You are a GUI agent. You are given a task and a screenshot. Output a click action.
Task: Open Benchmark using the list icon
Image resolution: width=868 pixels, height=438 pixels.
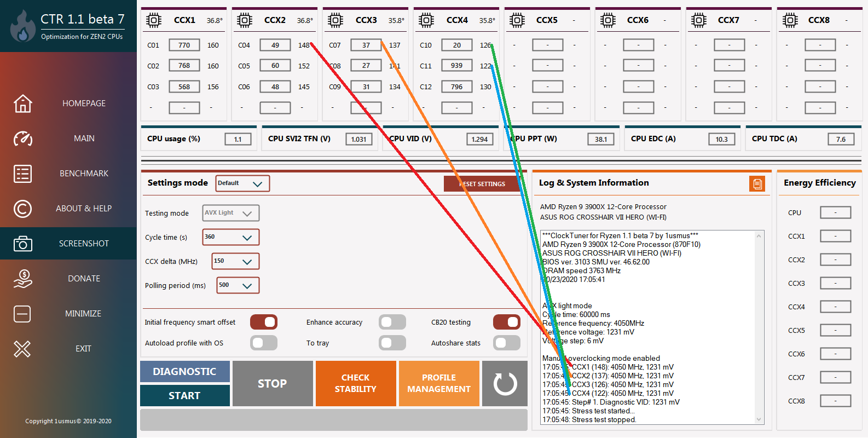(x=22, y=174)
